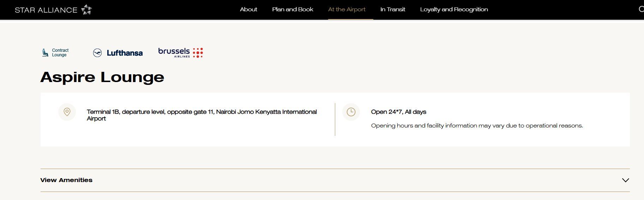Screen dimensions: 644x200
Task: Click the Star Alliance star emblem
Action: [86, 10]
